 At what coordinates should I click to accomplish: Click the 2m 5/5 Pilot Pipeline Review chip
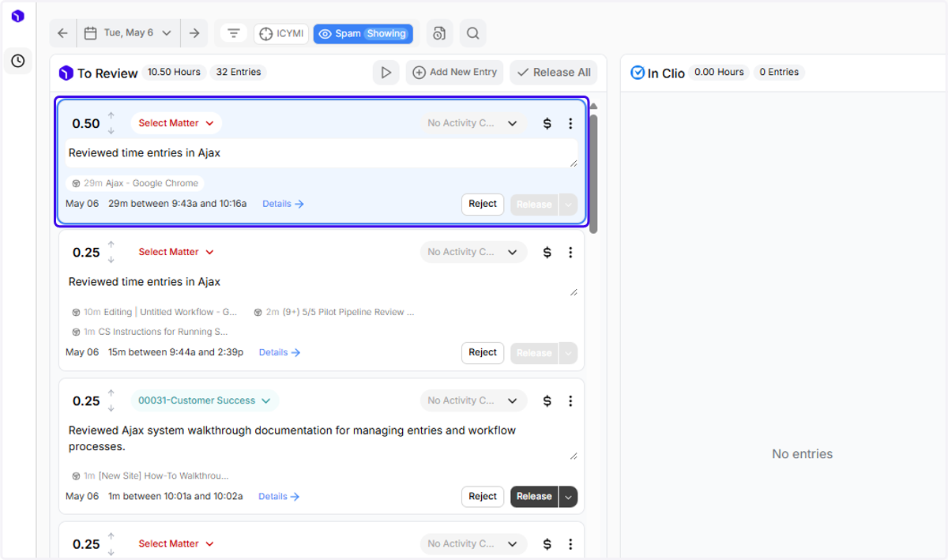click(333, 312)
